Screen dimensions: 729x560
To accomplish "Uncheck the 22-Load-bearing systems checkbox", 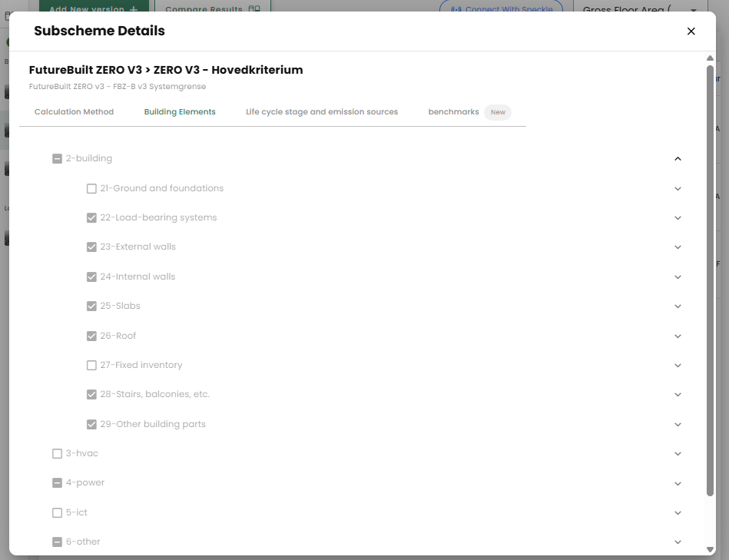I will (x=91, y=217).
